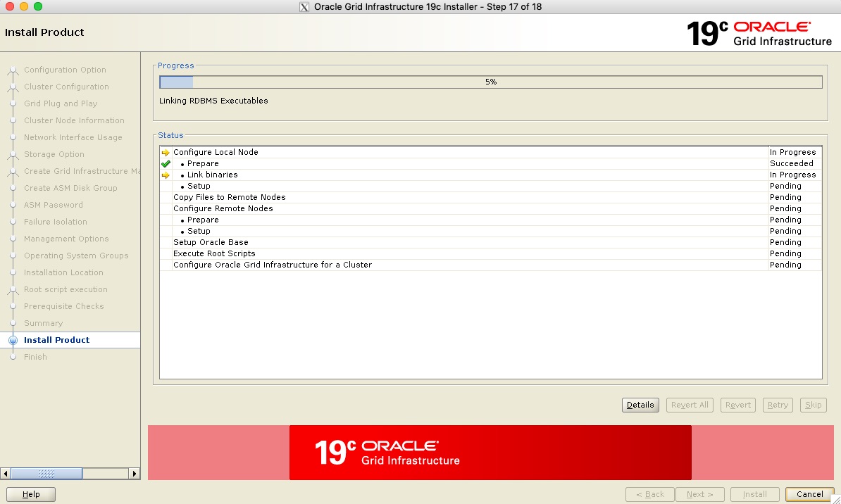The width and height of the screenshot is (841, 504).
Task: Click the progress bar showing 5%
Action: point(491,82)
